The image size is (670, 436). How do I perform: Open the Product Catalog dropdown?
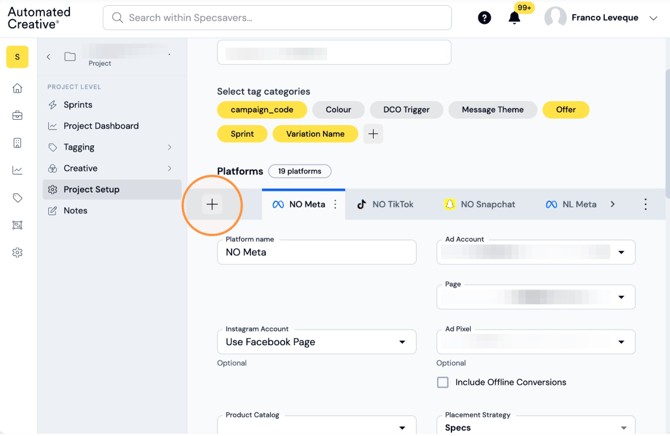point(317,426)
